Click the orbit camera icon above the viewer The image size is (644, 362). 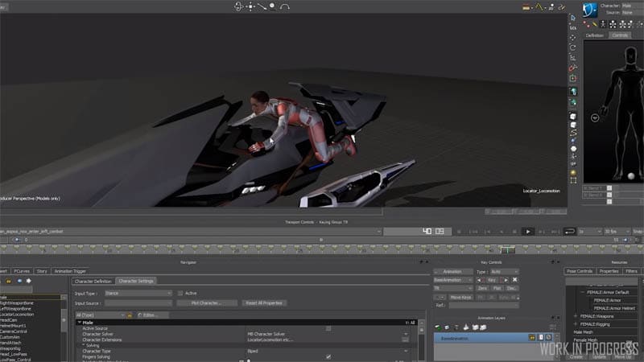[238, 6]
